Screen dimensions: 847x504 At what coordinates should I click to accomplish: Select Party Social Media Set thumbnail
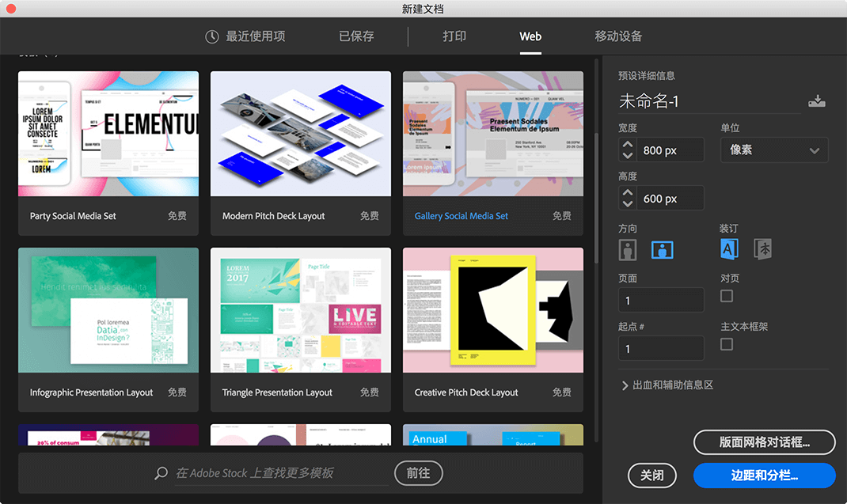click(x=108, y=134)
